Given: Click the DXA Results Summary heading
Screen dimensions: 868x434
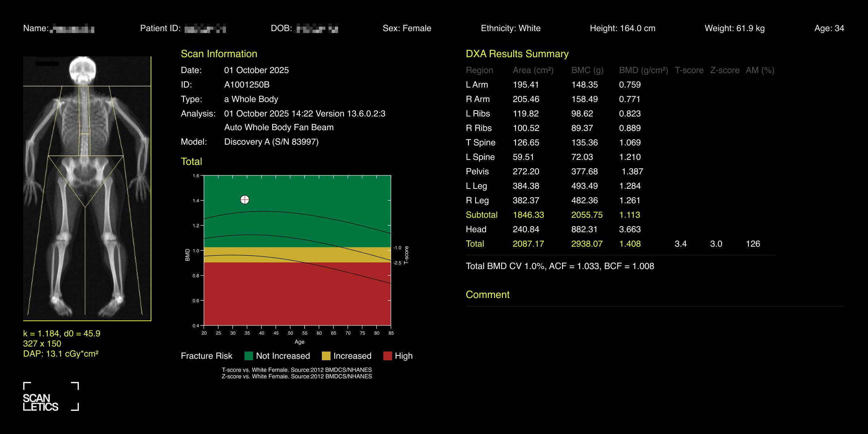Looking at the screenshot, I should pos(517,54).
